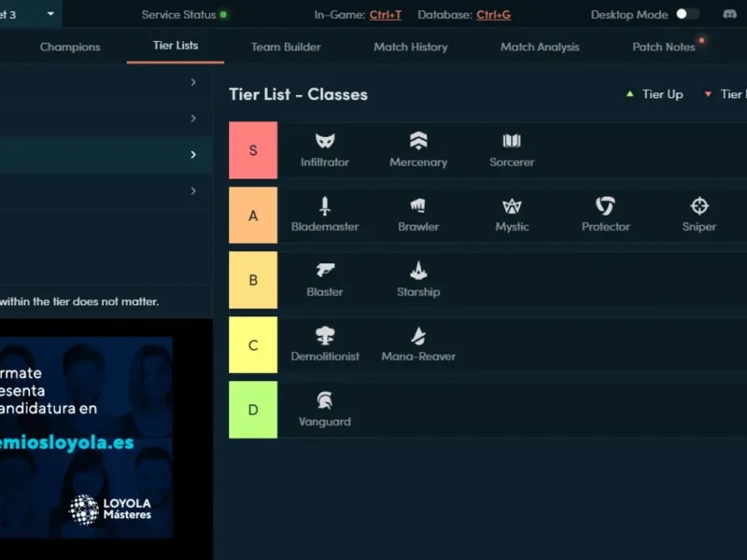Click the Desktop Mode label
Screen dimensions: 747x560
[629, 15]
